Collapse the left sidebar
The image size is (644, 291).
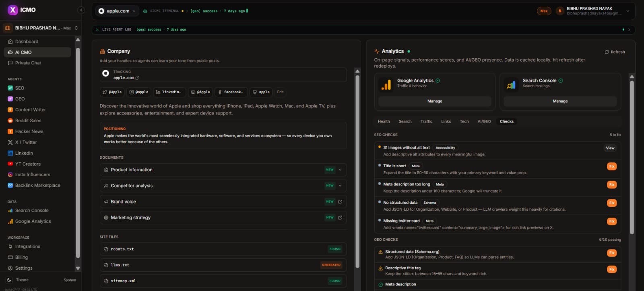81,10
